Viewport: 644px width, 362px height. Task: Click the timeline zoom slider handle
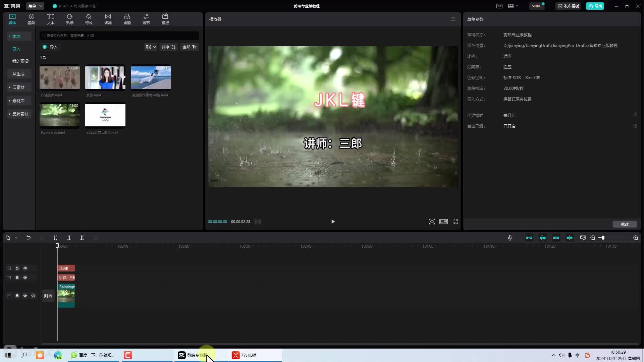(603, 238)
